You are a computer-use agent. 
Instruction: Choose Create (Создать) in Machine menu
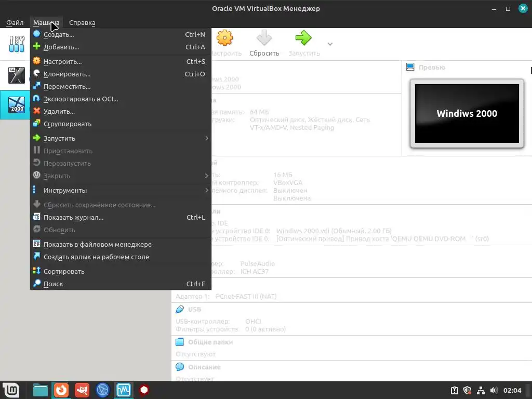121,35
